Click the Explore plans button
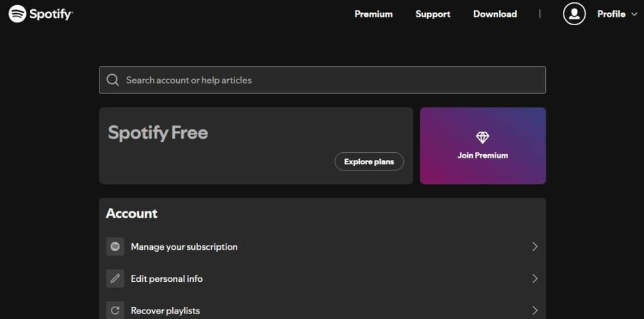This screenshot has height=319, width=644. (x=369, y=162)
